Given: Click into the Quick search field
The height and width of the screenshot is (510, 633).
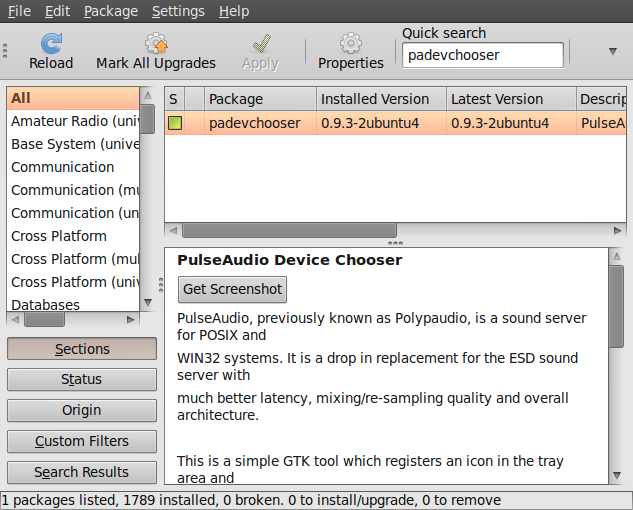Looking at the screenshot, I should coord(482,55).
